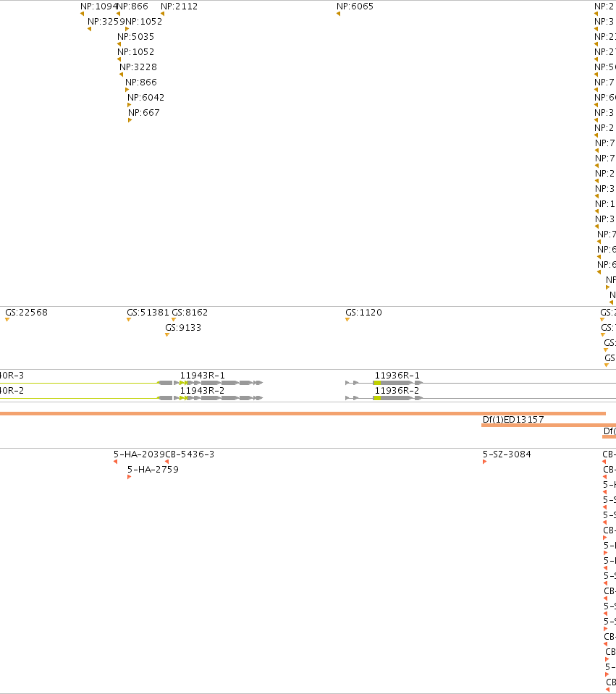Click the NP:1094 insertion triangle marker
This screenshot has width=616, height=694.
[83, 14]
